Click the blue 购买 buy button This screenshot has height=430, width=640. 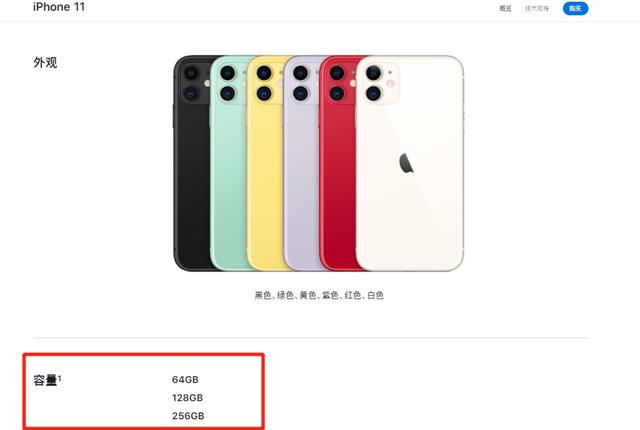[x=576, y=9]
